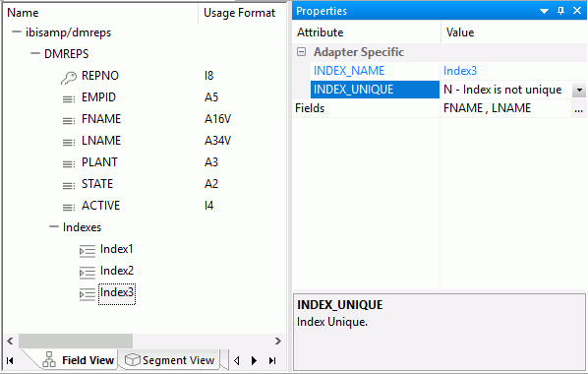Viewport: 588px width, 374px height.
Task: Collapse the Indexes node
Action: 54,226
